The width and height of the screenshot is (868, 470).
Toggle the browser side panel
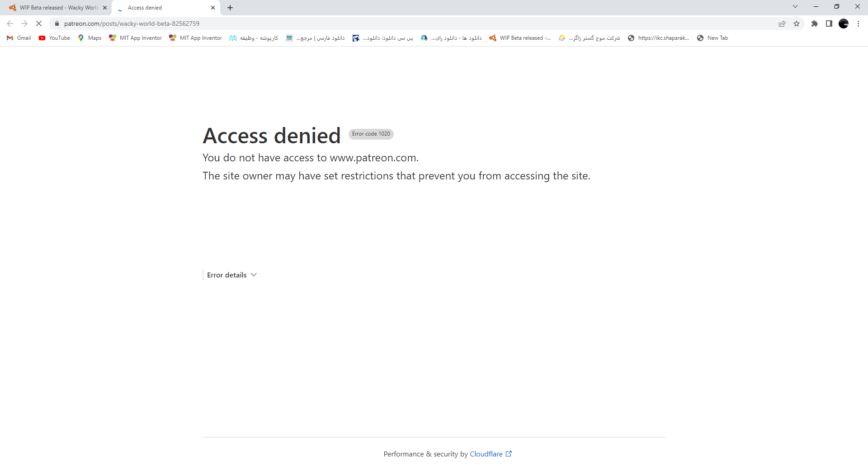(829, 23)
